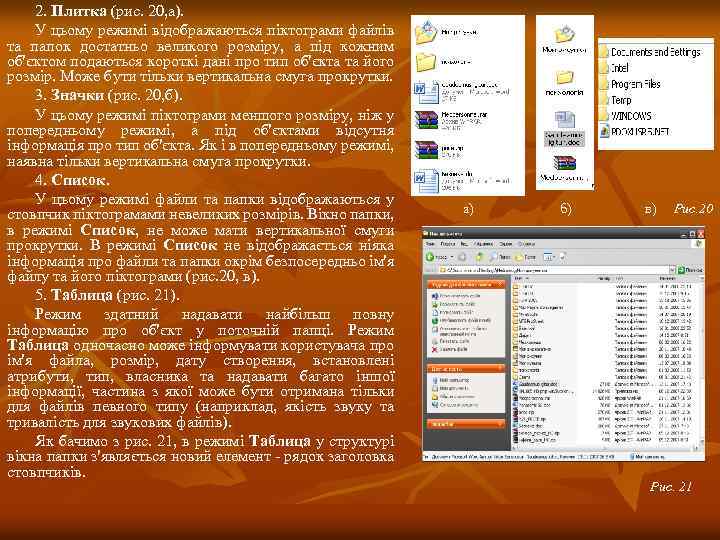Click the bold heading Список.
Screen dimensions: 720x540
click(80, 180)
